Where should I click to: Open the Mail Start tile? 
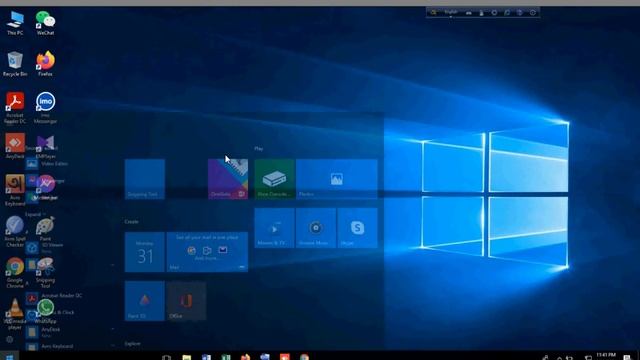pyautogui.click(x=207, y=252)
